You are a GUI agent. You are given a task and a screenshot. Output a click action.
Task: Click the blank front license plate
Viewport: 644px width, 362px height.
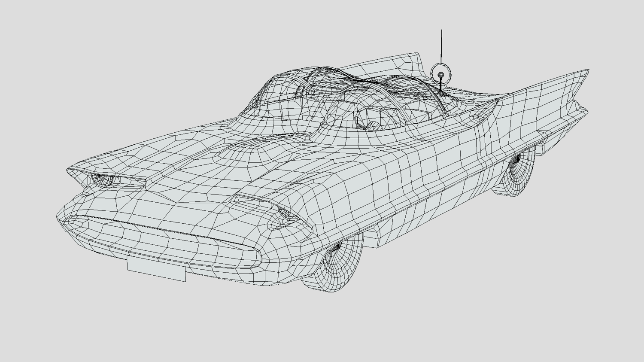156,269
